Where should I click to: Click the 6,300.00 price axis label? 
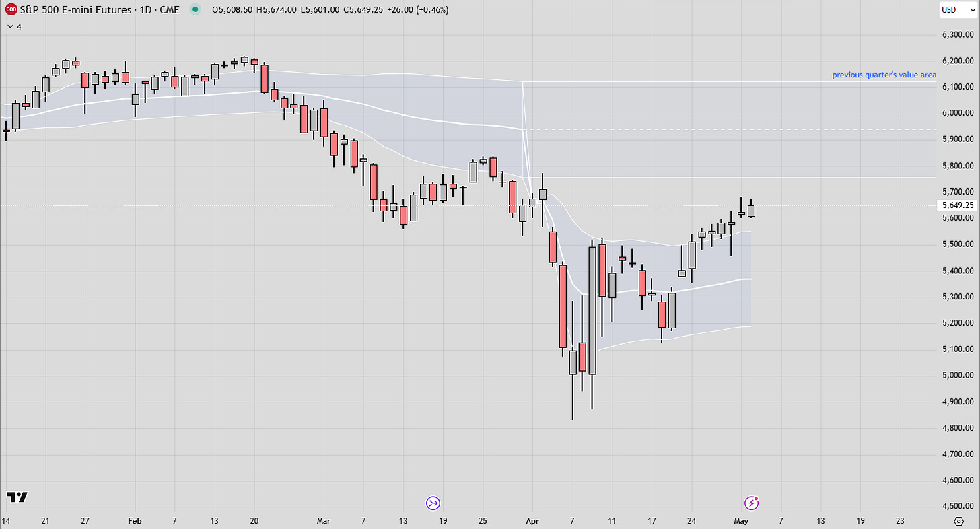pyautogui.click(x=958, y=34)
